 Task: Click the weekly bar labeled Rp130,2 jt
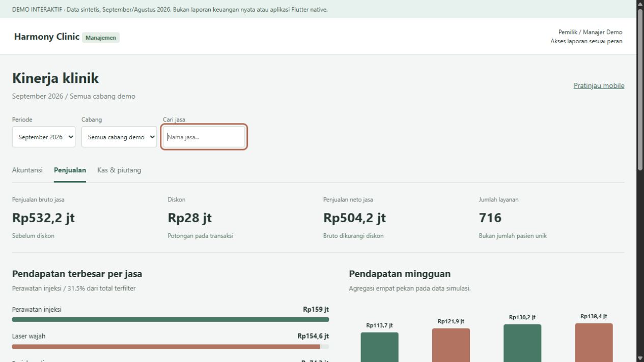pos(522,343)
